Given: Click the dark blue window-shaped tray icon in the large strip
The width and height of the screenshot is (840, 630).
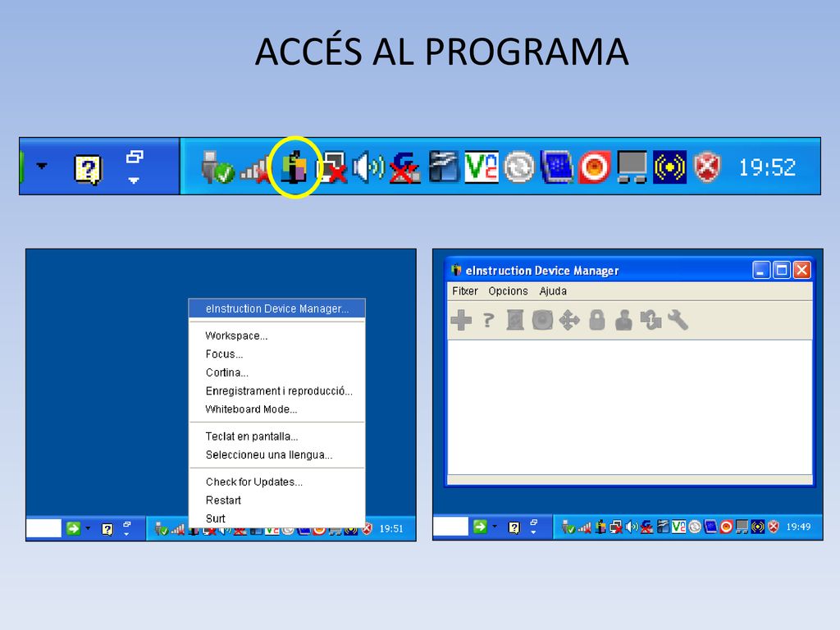Looking at the screenshot, I should point(444,167).
